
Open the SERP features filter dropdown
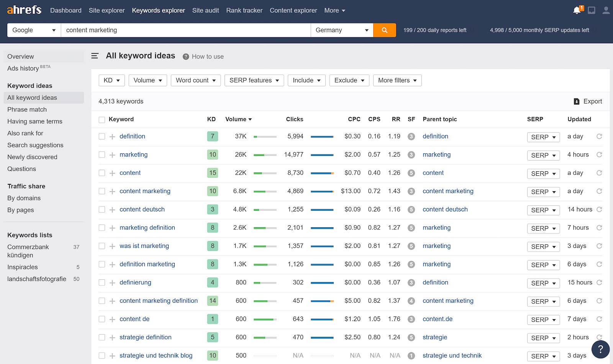(254, 80)
